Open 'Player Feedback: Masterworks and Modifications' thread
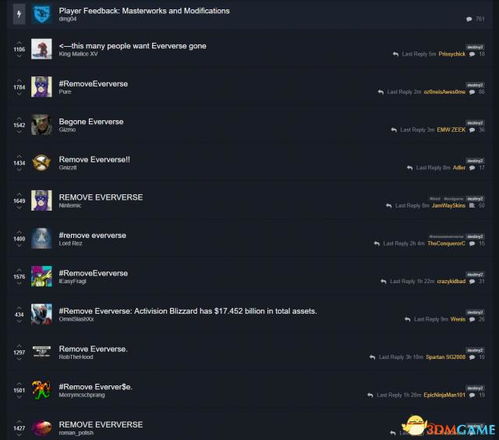Viewport: 499px width, 440px height. (144, 11)
